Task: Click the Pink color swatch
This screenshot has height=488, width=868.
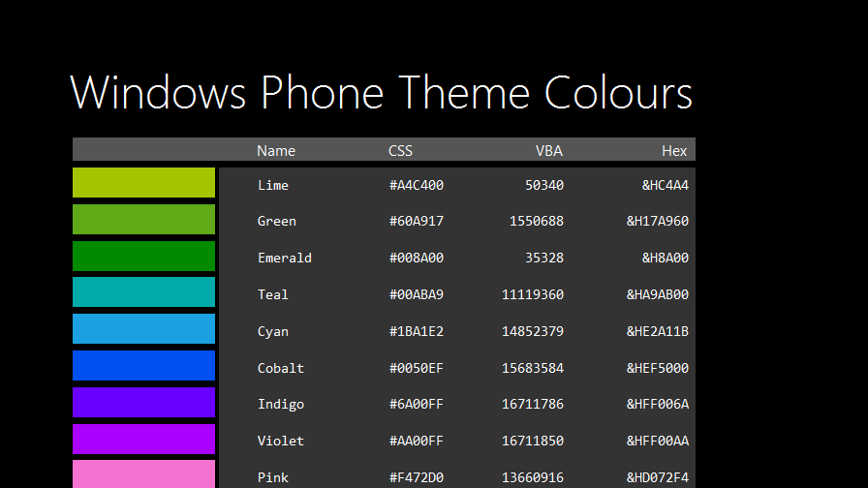Action: pos(144,474)
